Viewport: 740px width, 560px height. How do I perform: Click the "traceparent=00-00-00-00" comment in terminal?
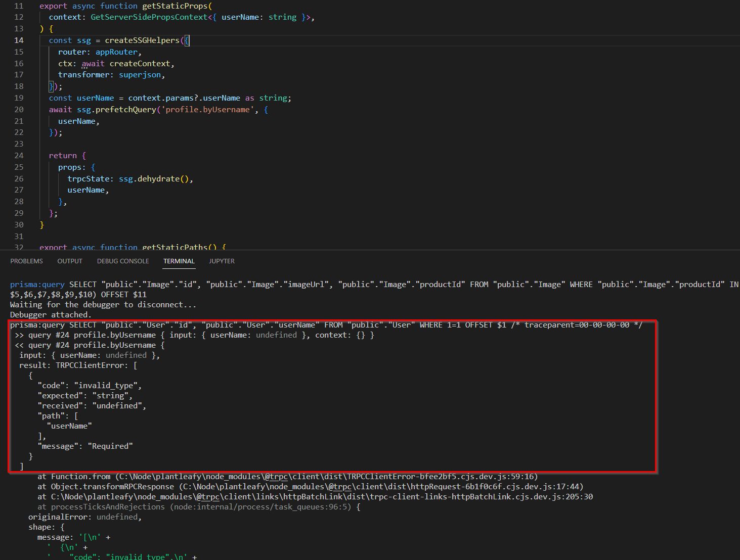coord(577,325)
